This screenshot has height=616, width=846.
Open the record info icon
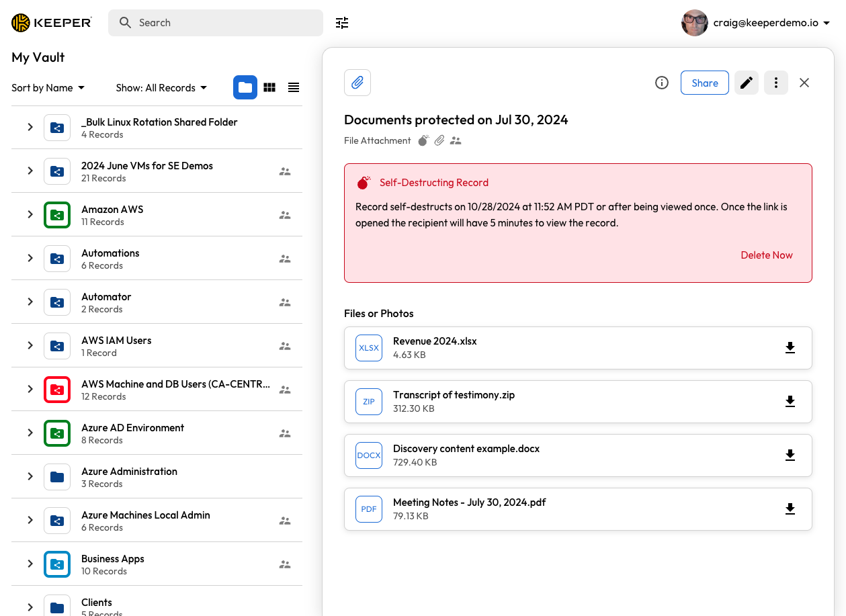[x=662, y=83]
